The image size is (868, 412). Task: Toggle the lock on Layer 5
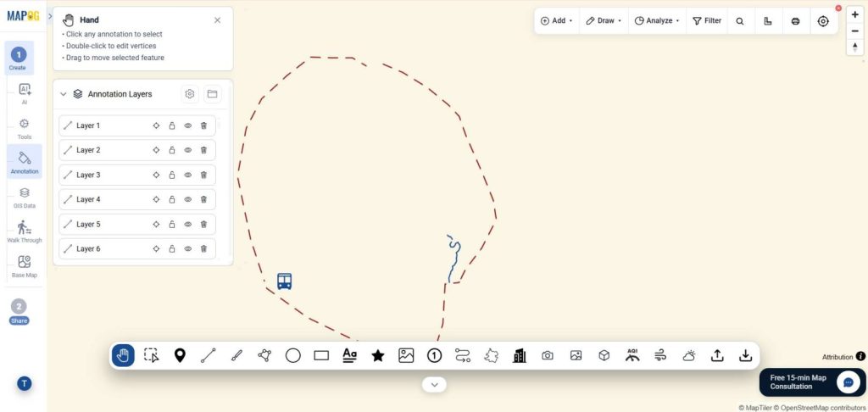(x=171, y=225)
